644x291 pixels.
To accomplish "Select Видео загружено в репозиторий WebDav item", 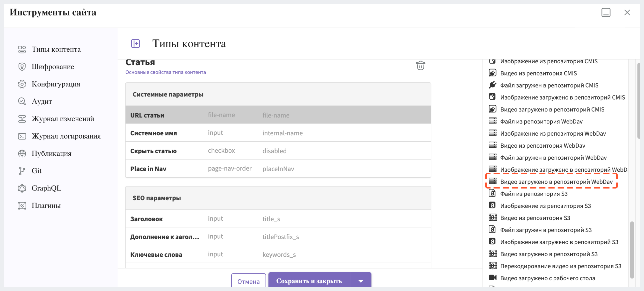I will click(x=557, y=182).
